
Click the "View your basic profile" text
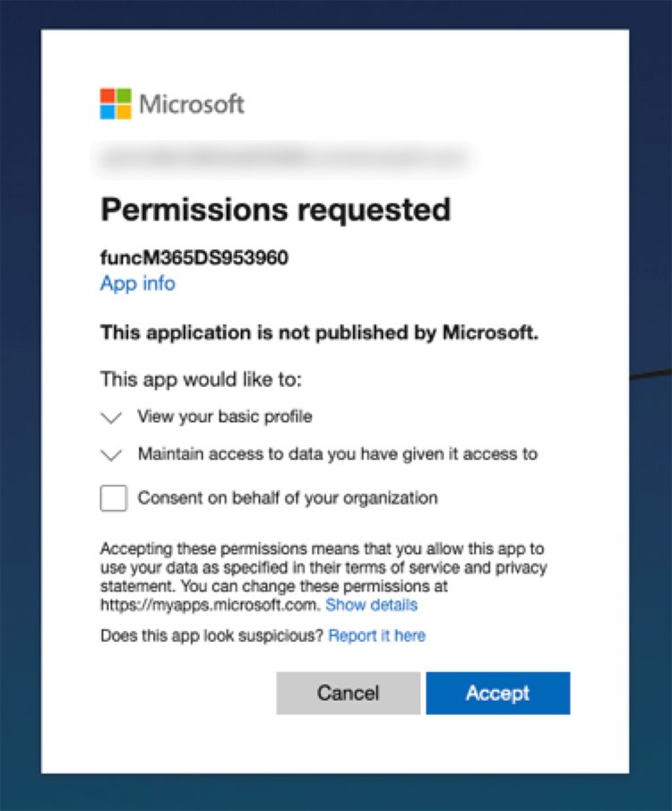[225, 417]
